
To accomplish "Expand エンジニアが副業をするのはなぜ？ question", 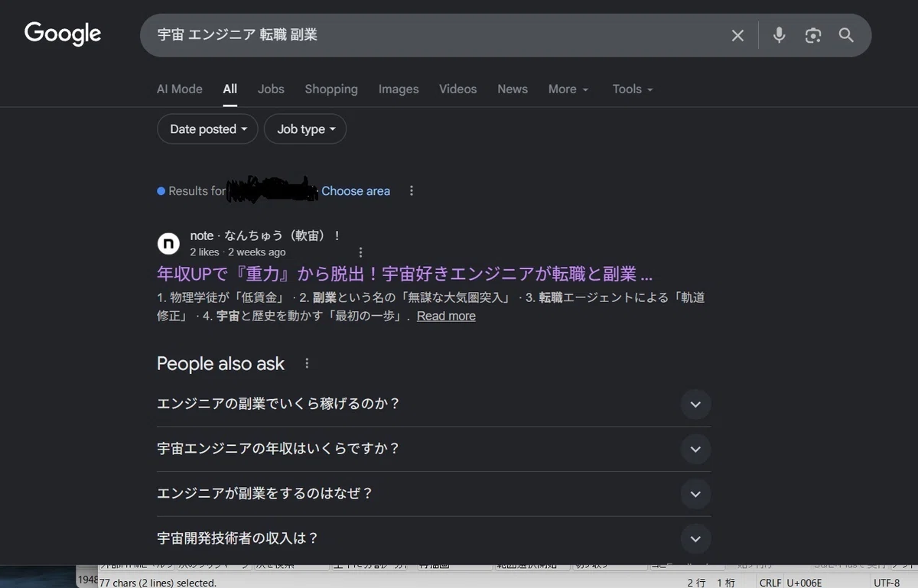I will click(434, 494).
